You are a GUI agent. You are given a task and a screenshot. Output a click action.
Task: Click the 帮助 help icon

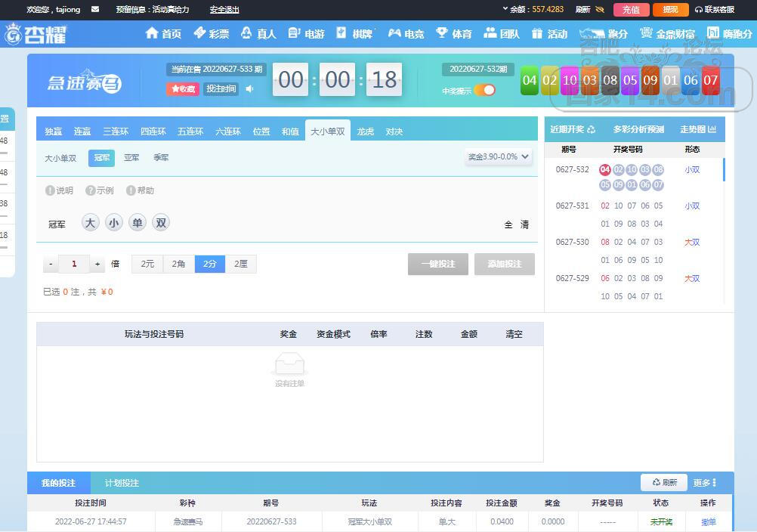tap(131, 190)
